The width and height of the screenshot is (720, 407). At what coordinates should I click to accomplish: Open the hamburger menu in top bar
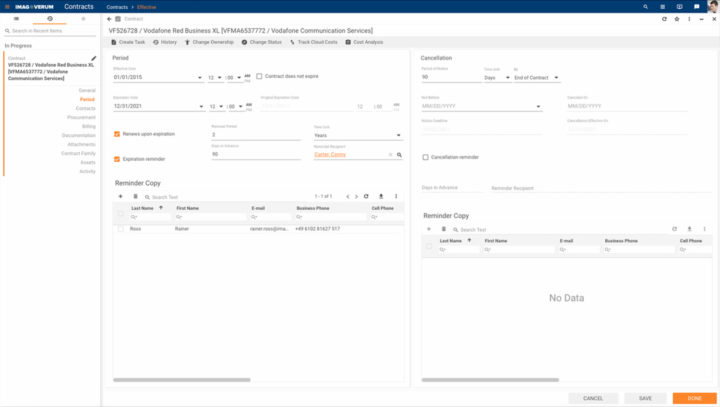[x=7, y=7]
